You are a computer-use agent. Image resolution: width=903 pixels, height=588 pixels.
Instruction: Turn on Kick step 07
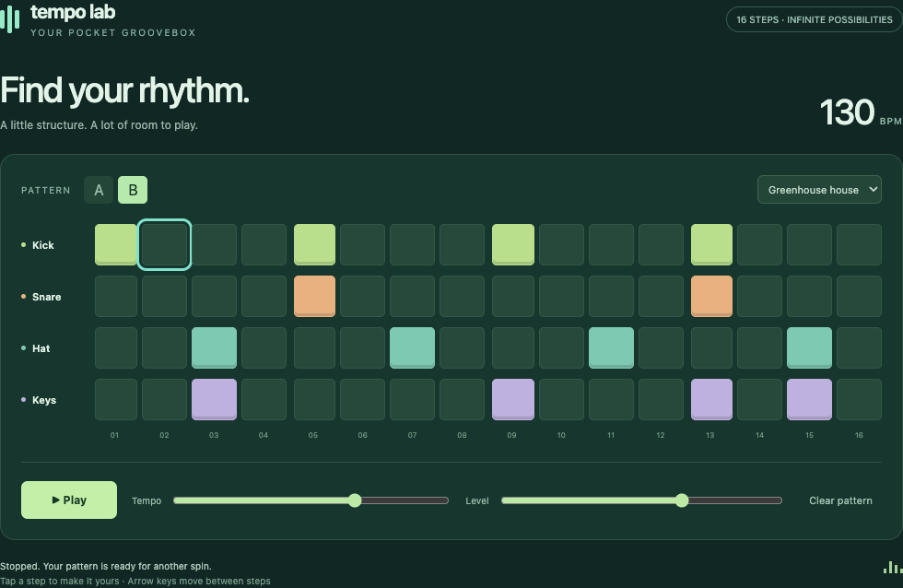click(413, 245)
